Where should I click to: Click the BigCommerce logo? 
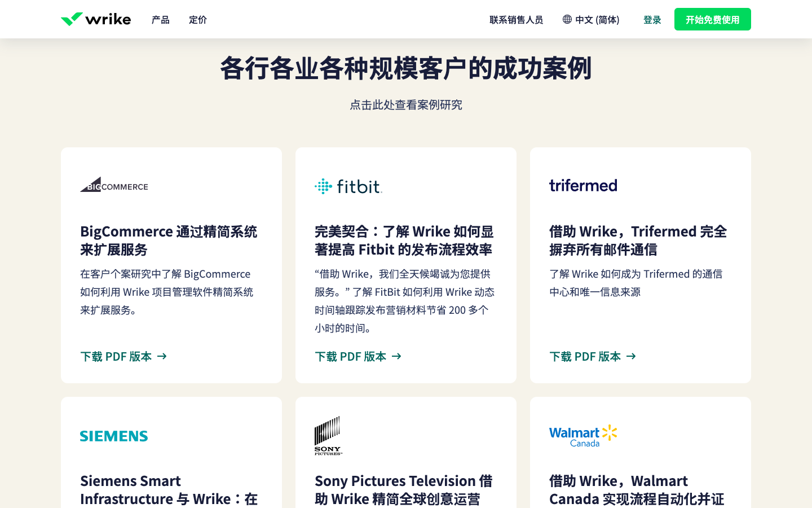(114, 185)
